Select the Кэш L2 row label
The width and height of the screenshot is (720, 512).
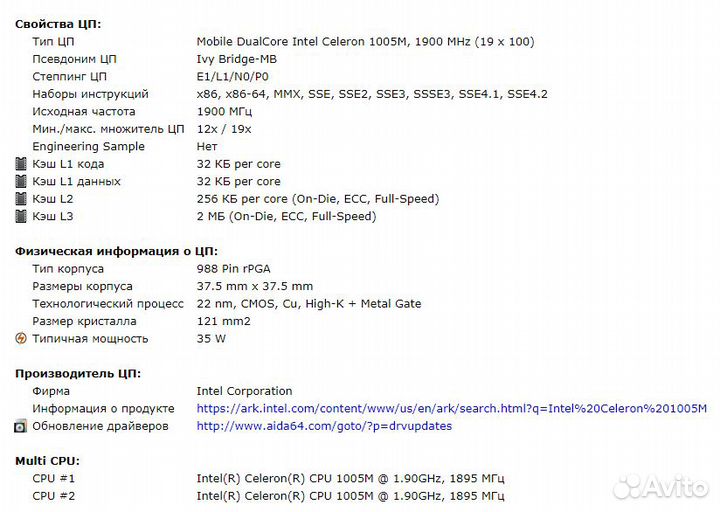click(x=52, y=199)
